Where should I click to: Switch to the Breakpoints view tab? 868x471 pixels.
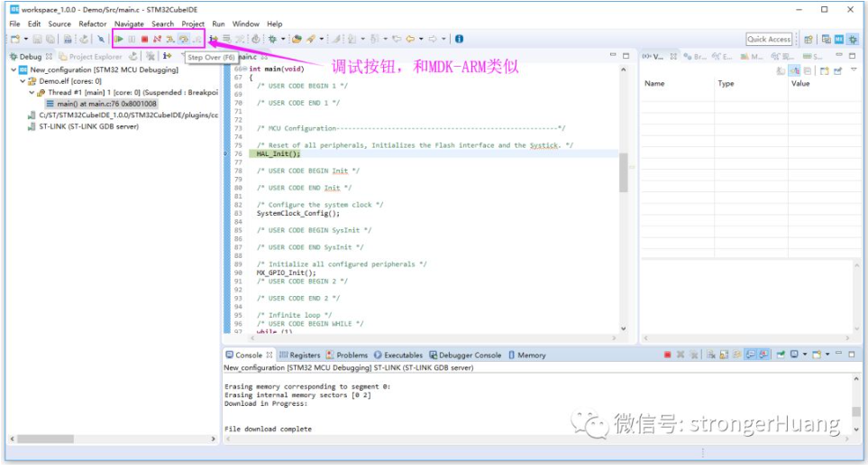694,57
